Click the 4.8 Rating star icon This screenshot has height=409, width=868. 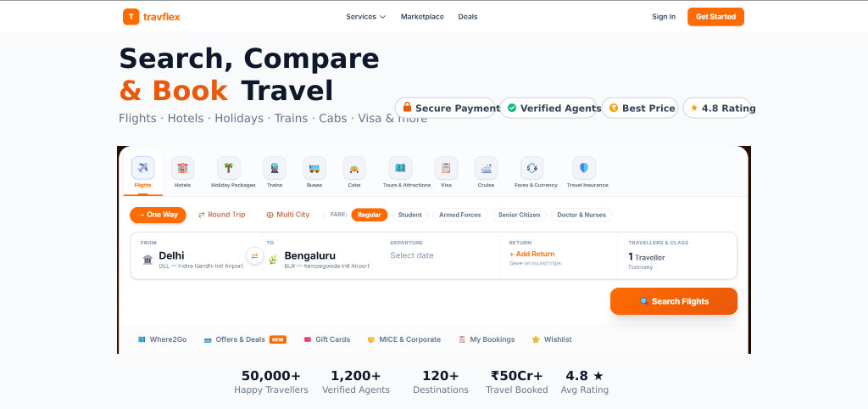tap(694, 108)
